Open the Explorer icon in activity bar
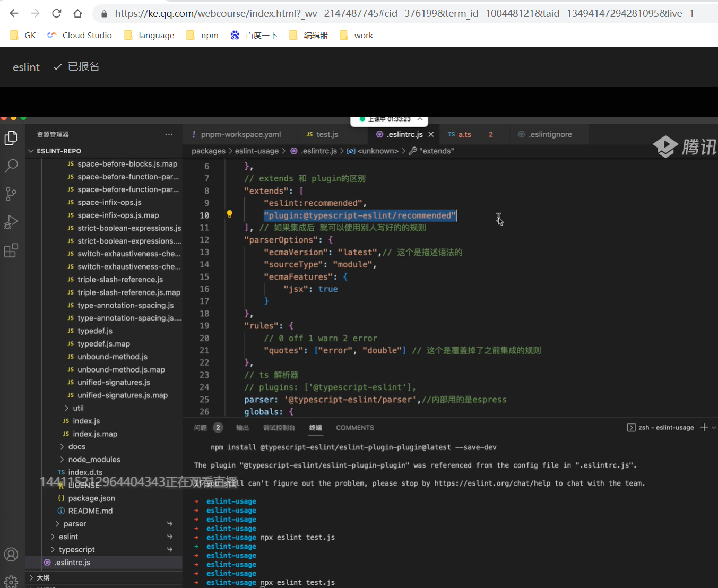This screenshot has height=588, width=718. (x=11, y=138)
